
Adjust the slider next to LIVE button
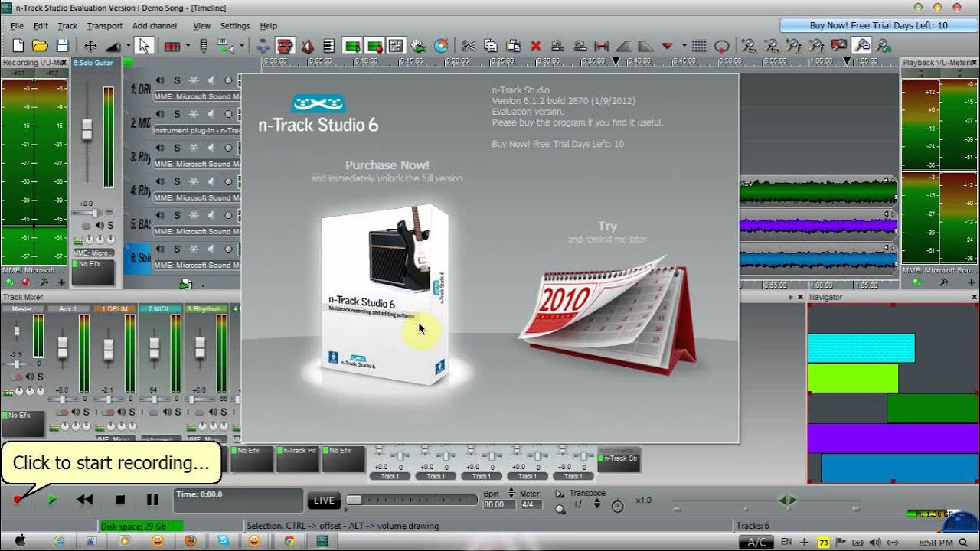coord(354,500)
